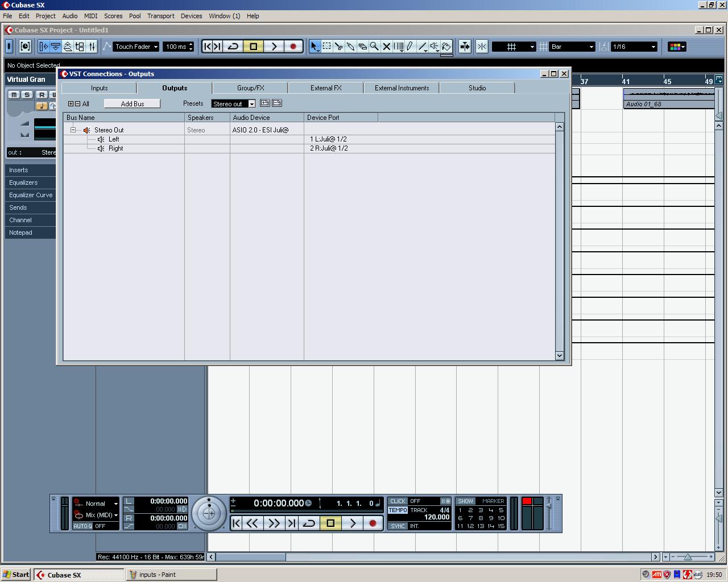Open the Mixer from toolbar icon

[x=92, y=47]
